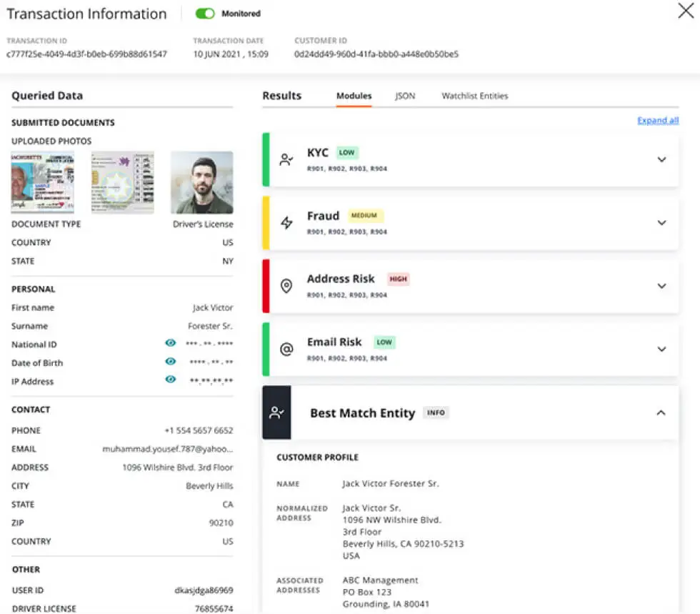Click the INFO badge beside Best Match Entity
Image resolution: width=700 pixels, height=614 pixels.
click(436, 412)
